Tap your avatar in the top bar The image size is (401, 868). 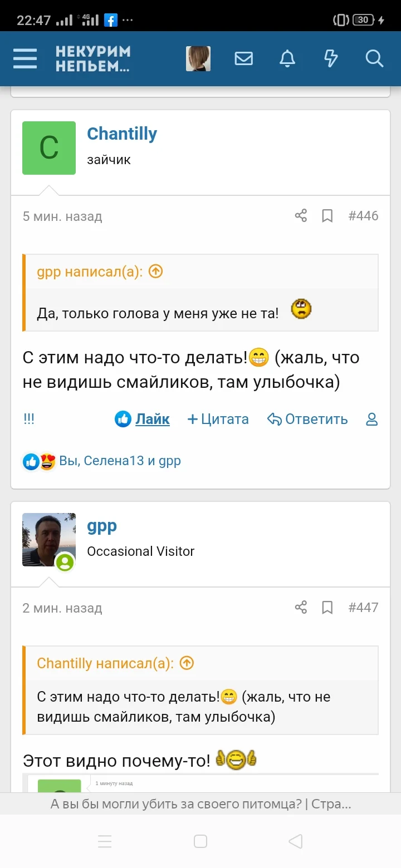pyautogui.click(x=199, y=58)
